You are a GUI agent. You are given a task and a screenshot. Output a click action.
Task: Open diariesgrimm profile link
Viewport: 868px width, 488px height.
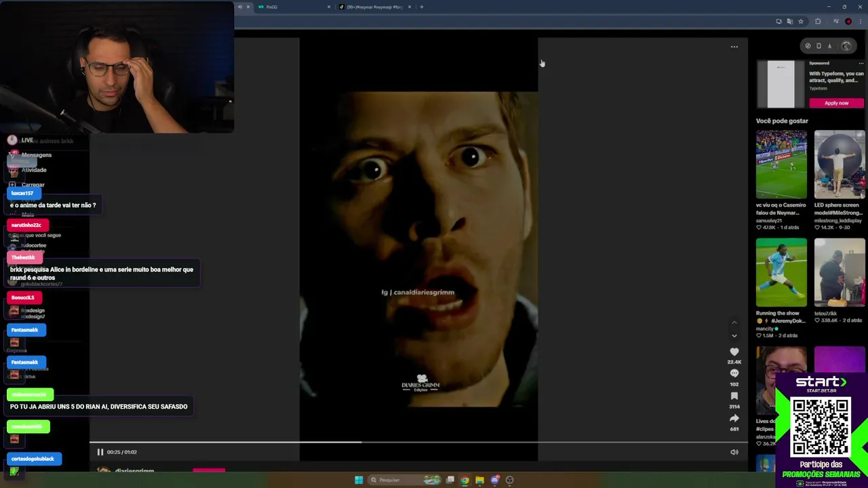[x=134, y=470]
